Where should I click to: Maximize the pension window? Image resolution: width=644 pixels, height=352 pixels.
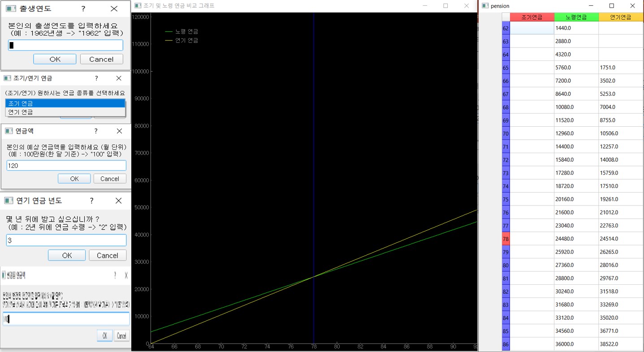(x=612, y=6)
